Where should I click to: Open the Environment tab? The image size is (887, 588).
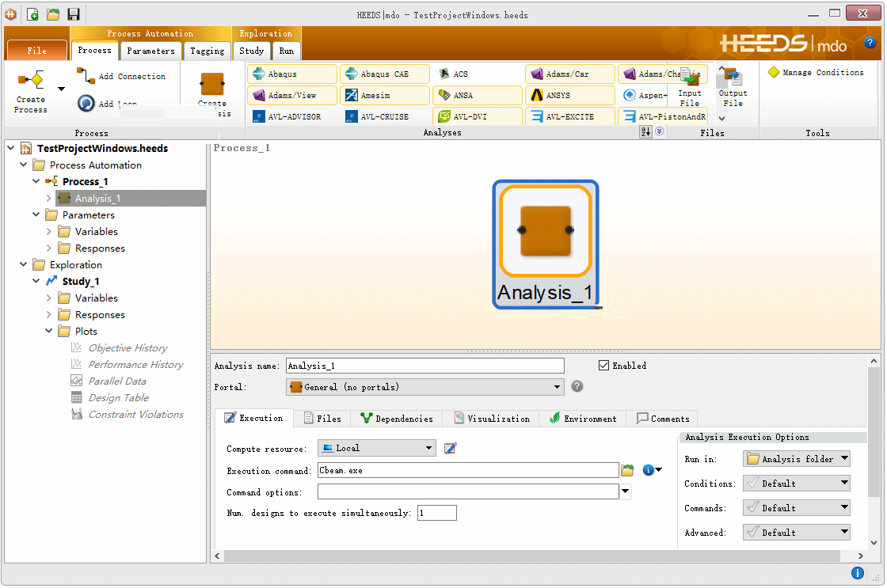click(x=583, y=419)
